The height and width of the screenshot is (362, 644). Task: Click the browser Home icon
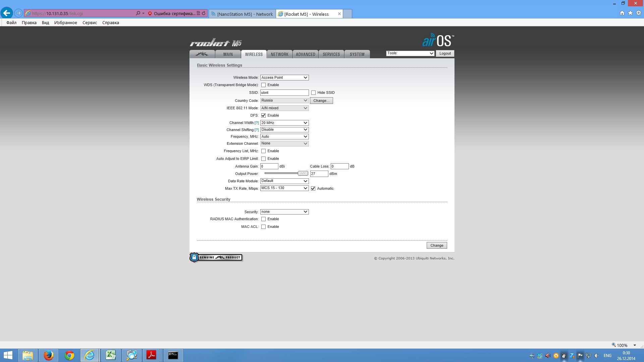622,13
